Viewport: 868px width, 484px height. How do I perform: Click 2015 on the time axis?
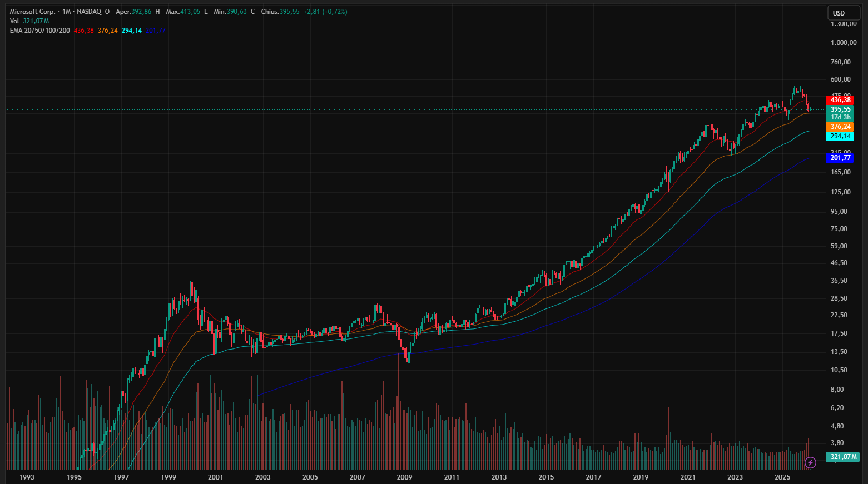tap(547, 477)
